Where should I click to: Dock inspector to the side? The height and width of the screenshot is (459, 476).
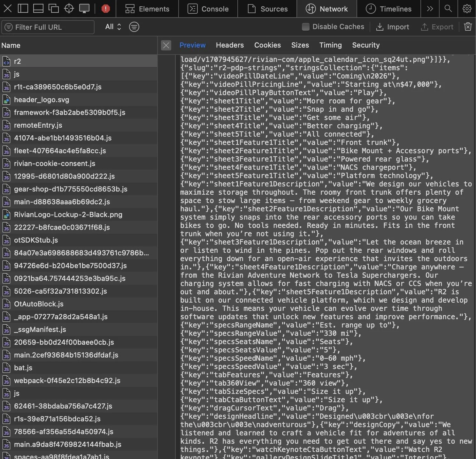point(23,9)
